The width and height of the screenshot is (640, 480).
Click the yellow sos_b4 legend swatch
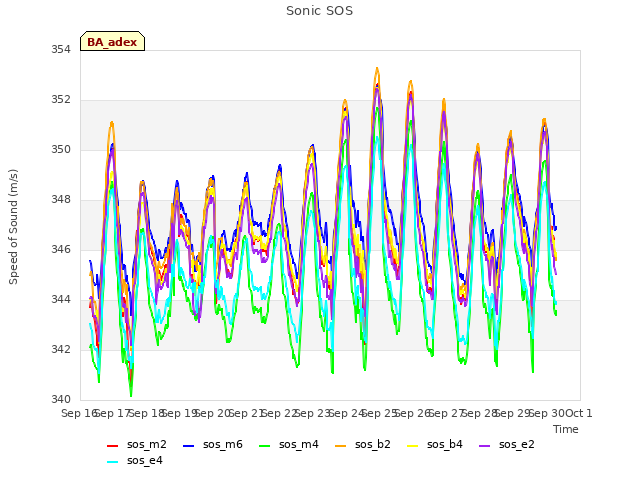pos(413,446)
